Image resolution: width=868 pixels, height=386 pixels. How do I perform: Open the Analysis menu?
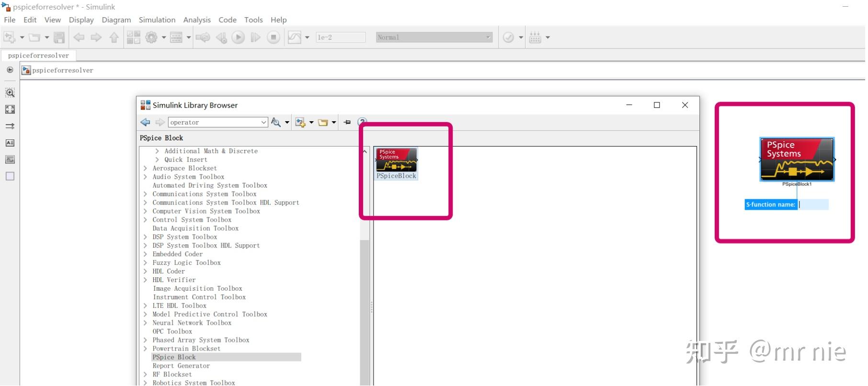tap(197, 20)
